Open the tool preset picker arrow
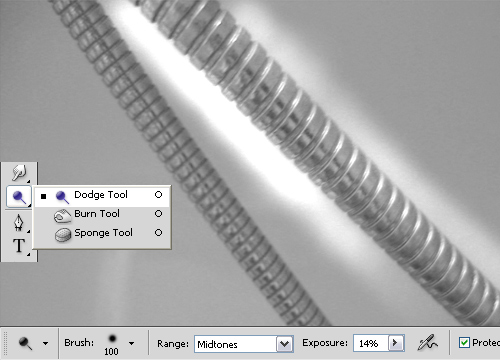The image size is (500, 360). 45,343
